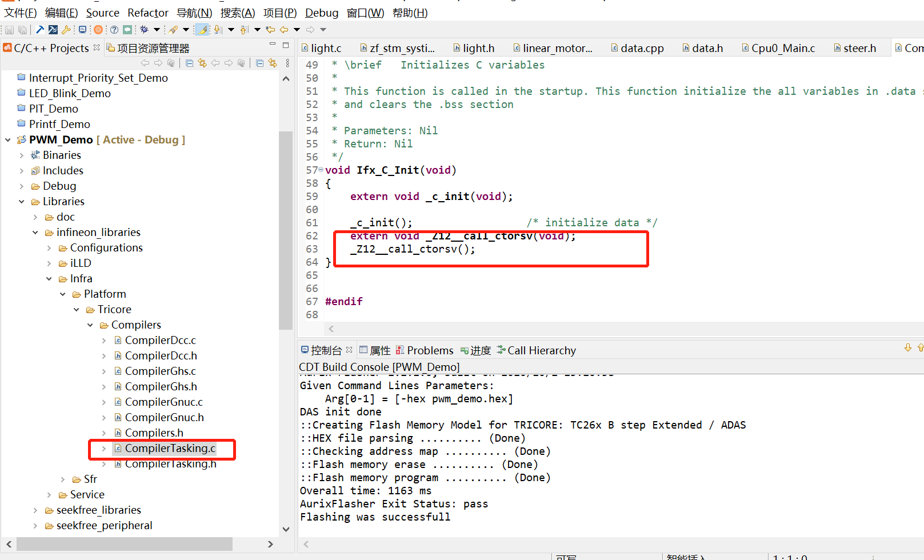The image size is (924, 560).
Task: Collapse the Tricore folder
Action: [76, 310]
